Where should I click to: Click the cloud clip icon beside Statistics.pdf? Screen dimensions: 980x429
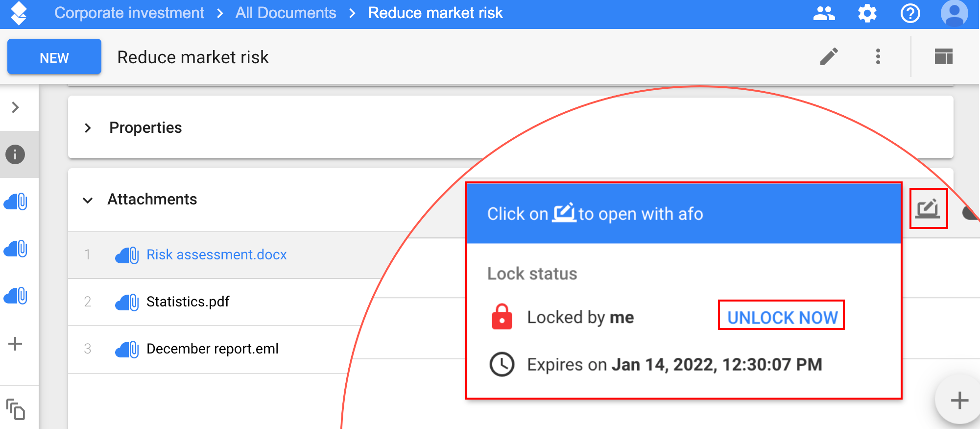click(127, 302)
